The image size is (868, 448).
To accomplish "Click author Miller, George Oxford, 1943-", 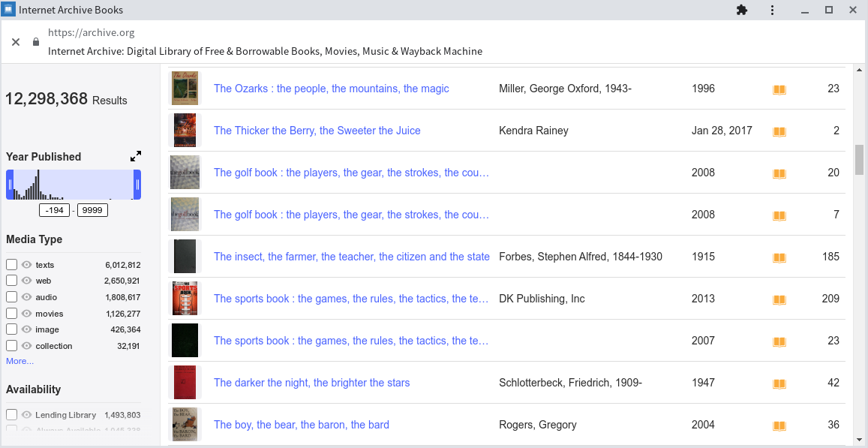I will [565, 89].
